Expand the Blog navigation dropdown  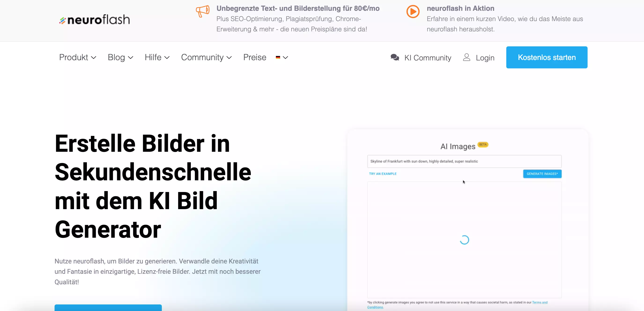coord(120,57)
